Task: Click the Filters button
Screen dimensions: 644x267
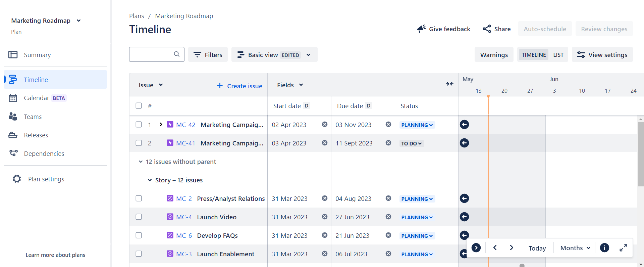Action: (208, 54)
